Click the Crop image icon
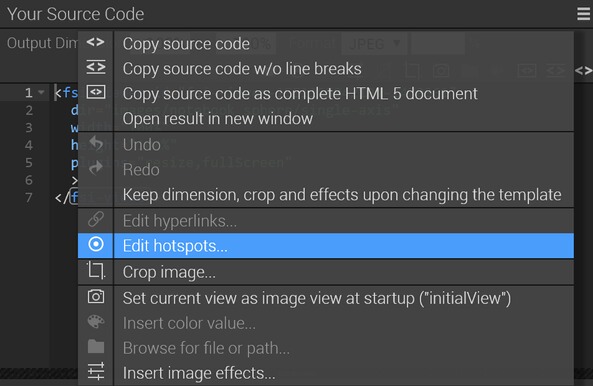593x386 pixels. click(x=96, y=271)
